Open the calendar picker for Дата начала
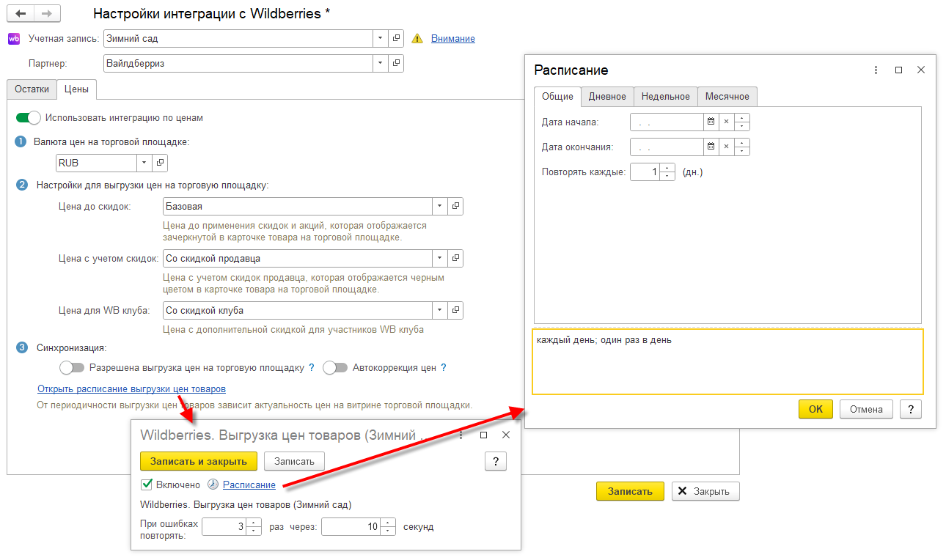 (x=711, y=122)
